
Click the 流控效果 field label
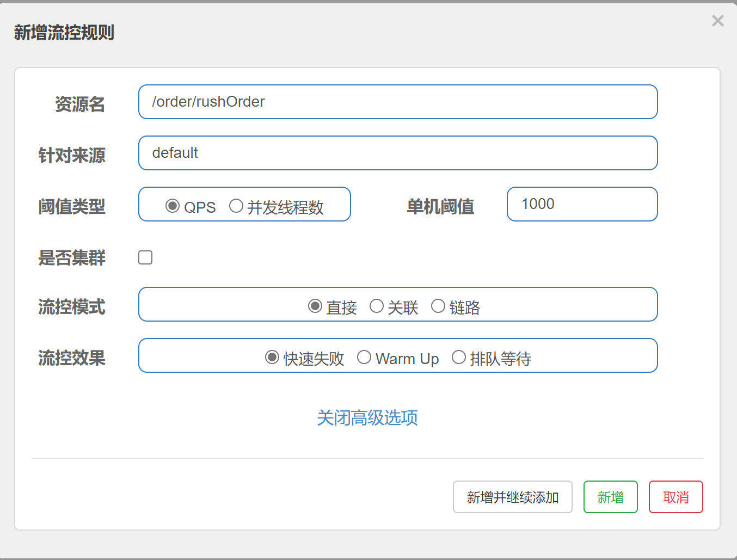(x=71, y=358)
